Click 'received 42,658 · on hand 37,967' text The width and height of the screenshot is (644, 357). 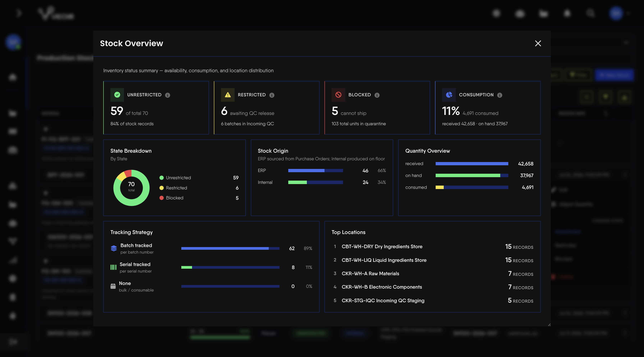(475, 124)
